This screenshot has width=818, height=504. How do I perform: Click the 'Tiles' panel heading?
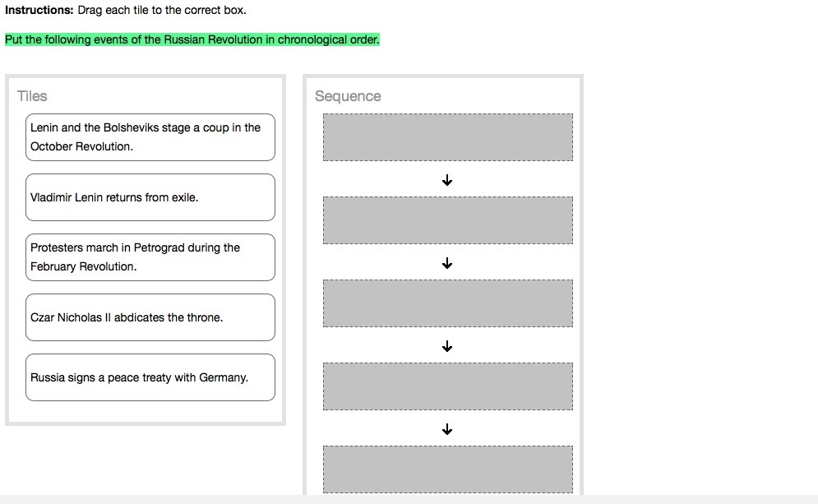point(32,96)
